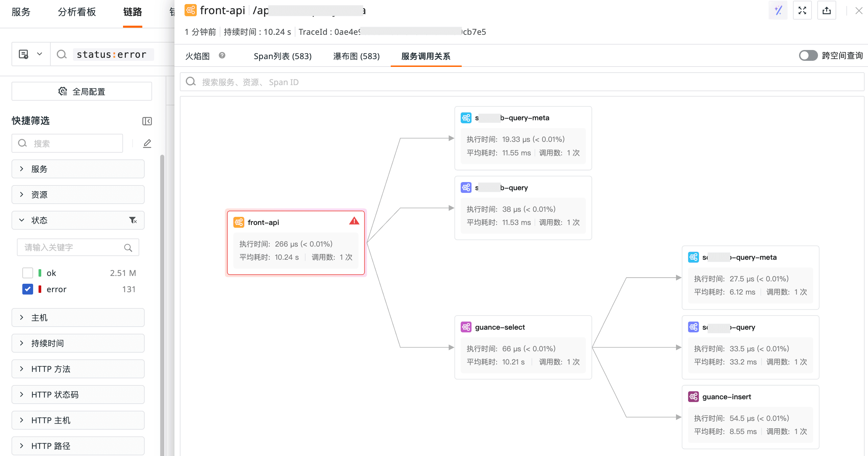Open the view mode dropdown arrow

(40, 54)
